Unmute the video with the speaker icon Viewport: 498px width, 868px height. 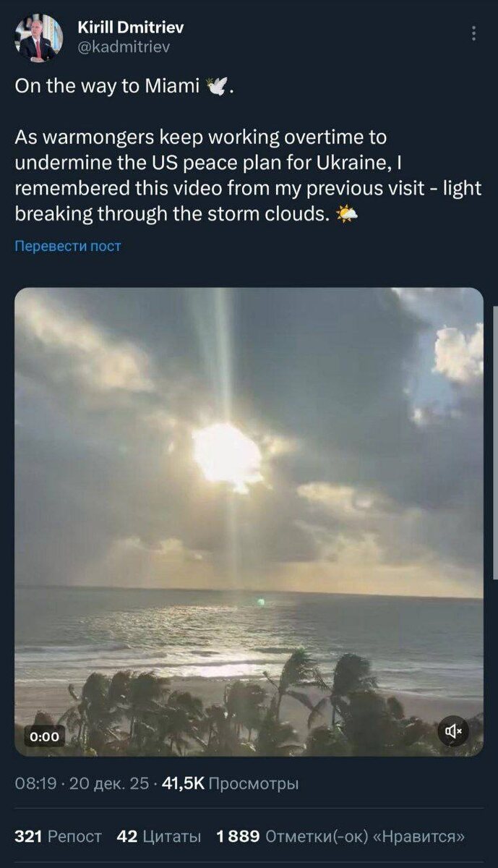point(454,732)
